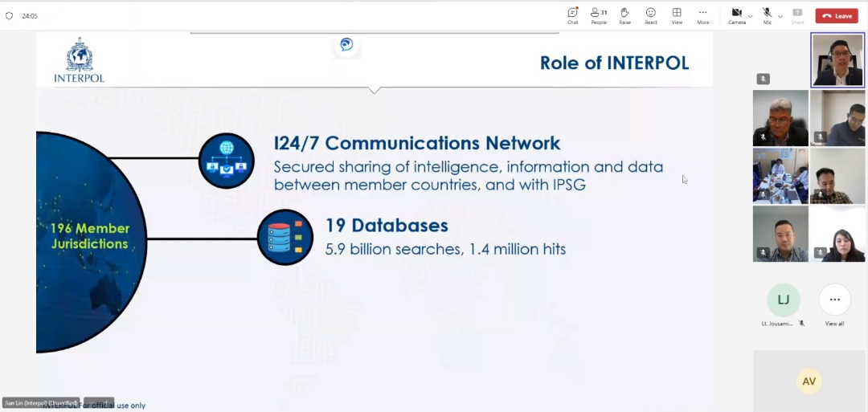Click the I24/7 network icon on the slide
The image size is (868, 412).
pyautogui.click(x=227, y=160)
